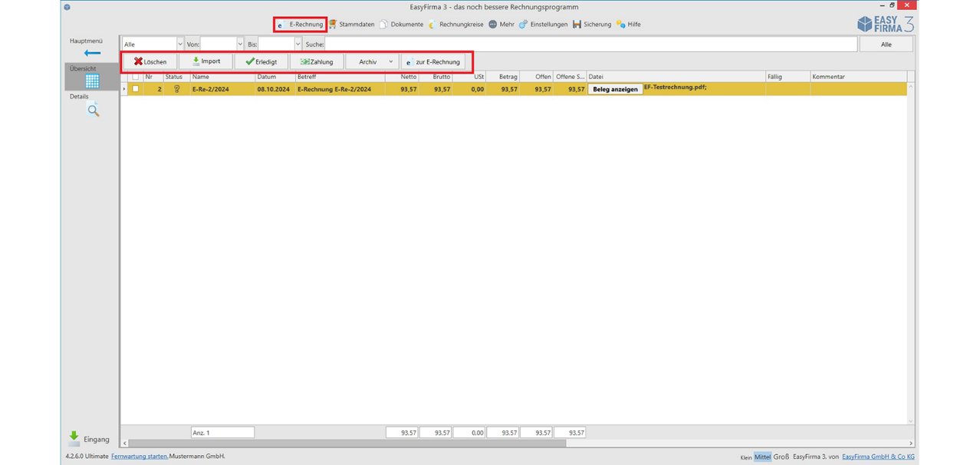980x465 pixels.
Task: Open the Rechnungkreise menu
Action: (455, 25)
